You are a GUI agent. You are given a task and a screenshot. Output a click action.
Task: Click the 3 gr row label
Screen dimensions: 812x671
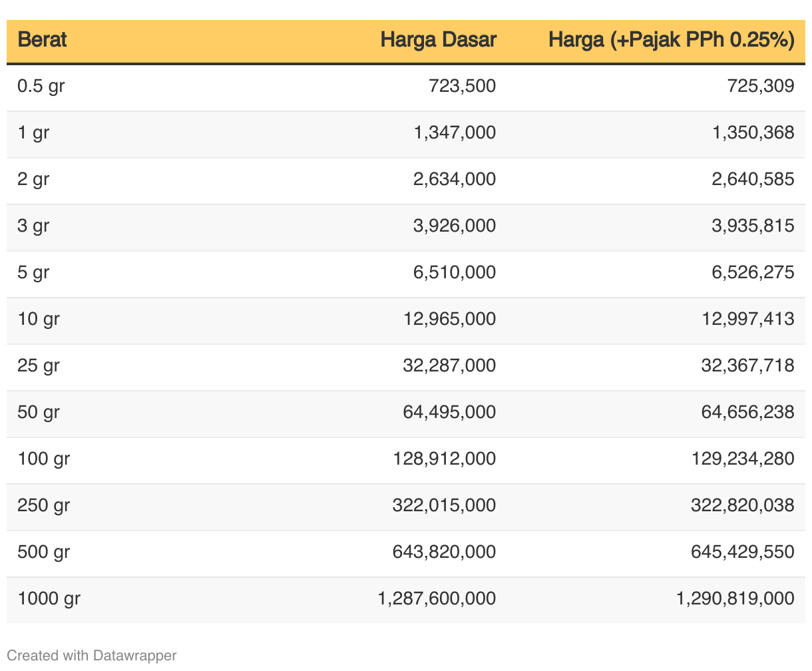(x=33, y=226)
